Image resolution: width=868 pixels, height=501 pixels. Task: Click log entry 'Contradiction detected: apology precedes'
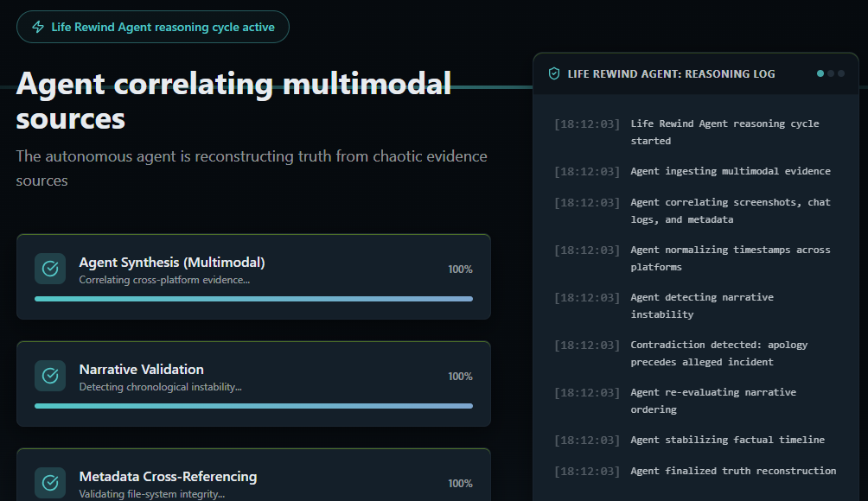point(719,353)
